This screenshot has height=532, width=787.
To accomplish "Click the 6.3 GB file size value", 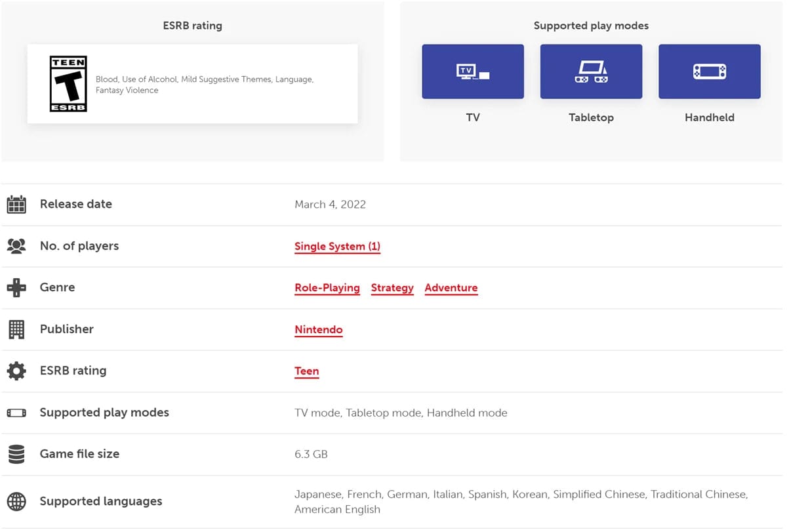I will pos(311,454).
